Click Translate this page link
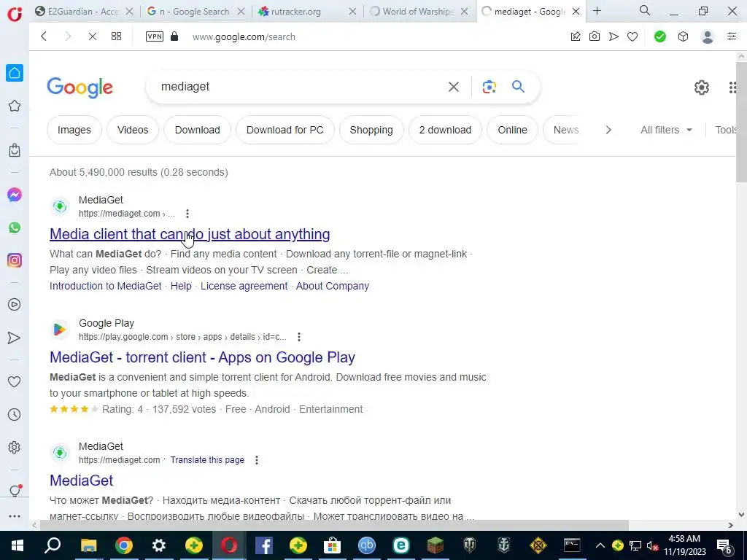Image resolution: width=747 pixels, height=560 pixels. click(x=207, y=460)
